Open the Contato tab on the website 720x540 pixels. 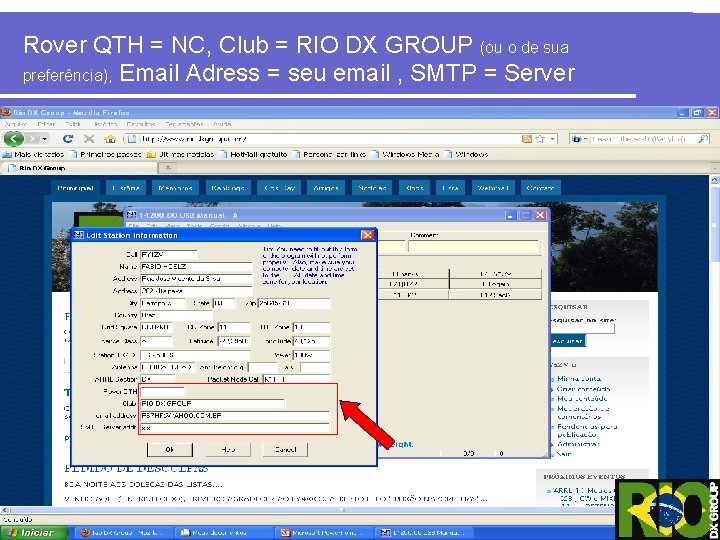coord(540,188)
